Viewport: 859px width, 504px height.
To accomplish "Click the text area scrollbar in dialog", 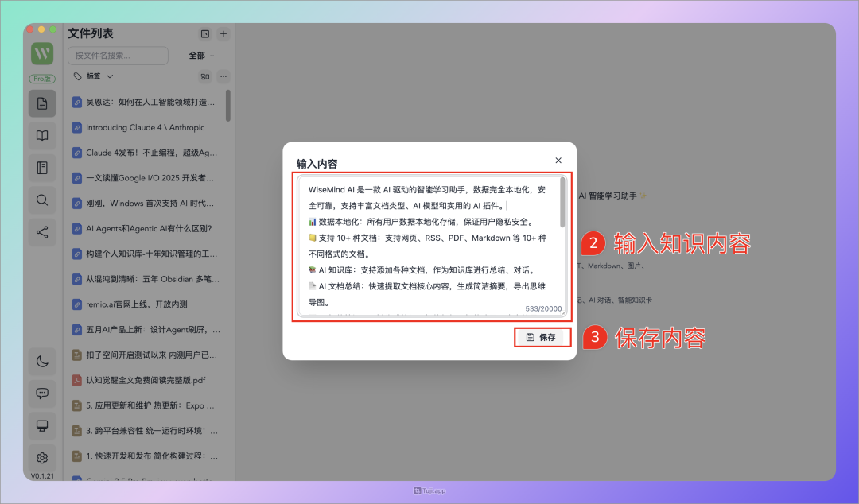I will tap(562, 202).
